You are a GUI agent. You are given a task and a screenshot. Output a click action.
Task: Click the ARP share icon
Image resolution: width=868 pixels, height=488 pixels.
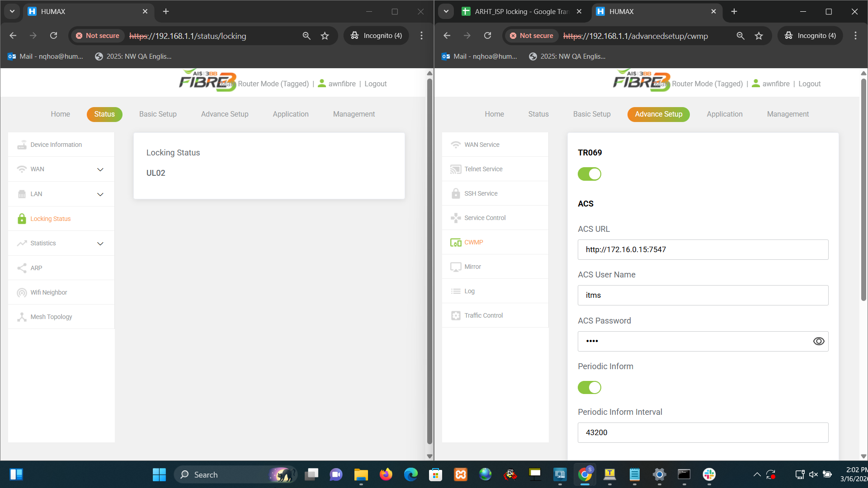[x=22, y=268]
